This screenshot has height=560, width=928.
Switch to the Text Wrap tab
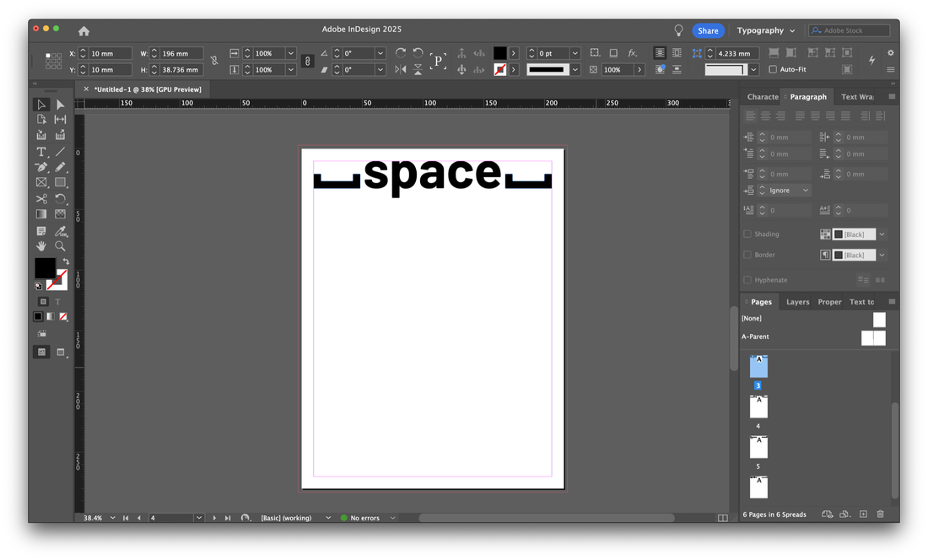pos(857,97)
